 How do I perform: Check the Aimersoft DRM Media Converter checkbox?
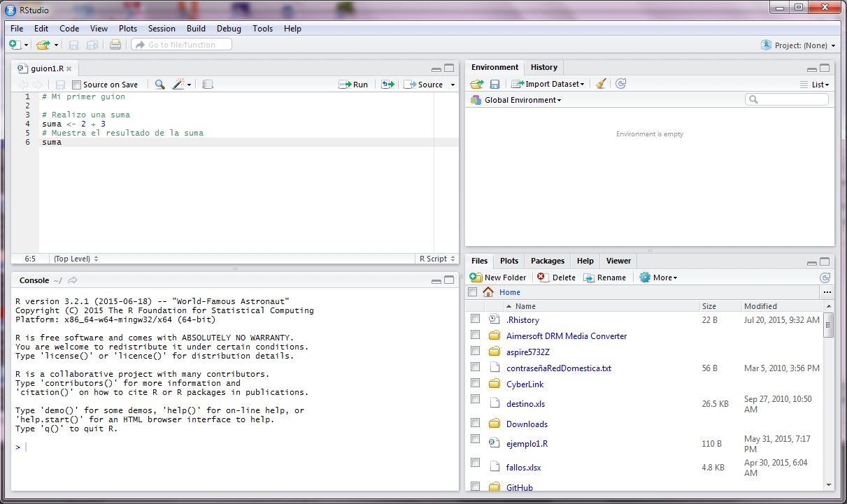475,335
